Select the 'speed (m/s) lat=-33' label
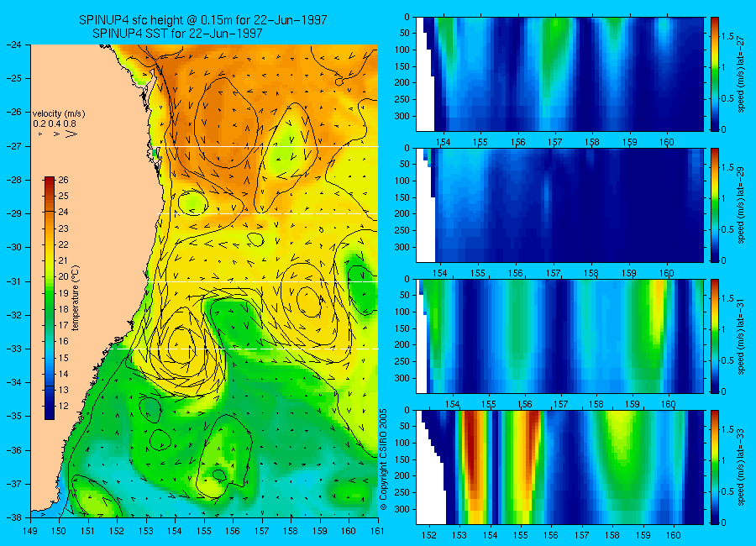This screenshot has height=546, width=756. pos(742,467)
